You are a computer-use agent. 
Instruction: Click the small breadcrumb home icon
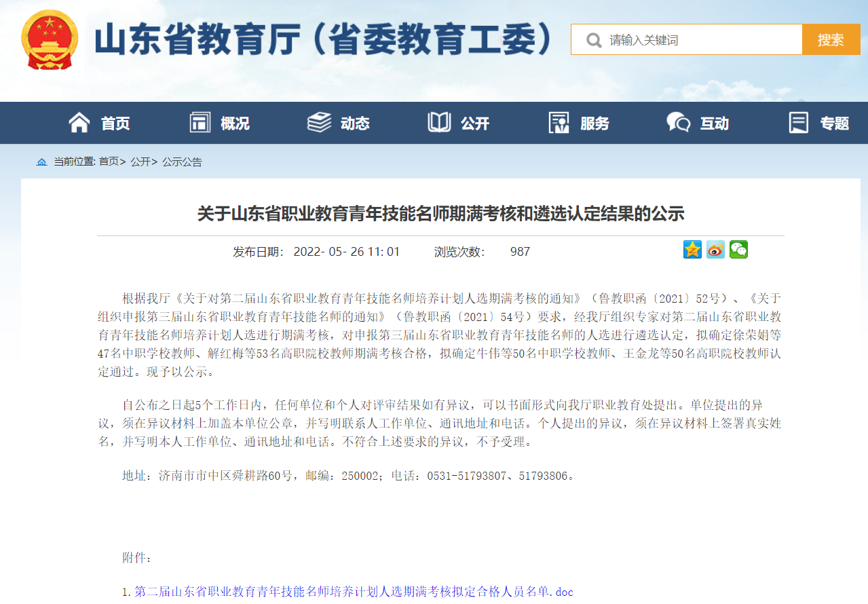point(42,162)
